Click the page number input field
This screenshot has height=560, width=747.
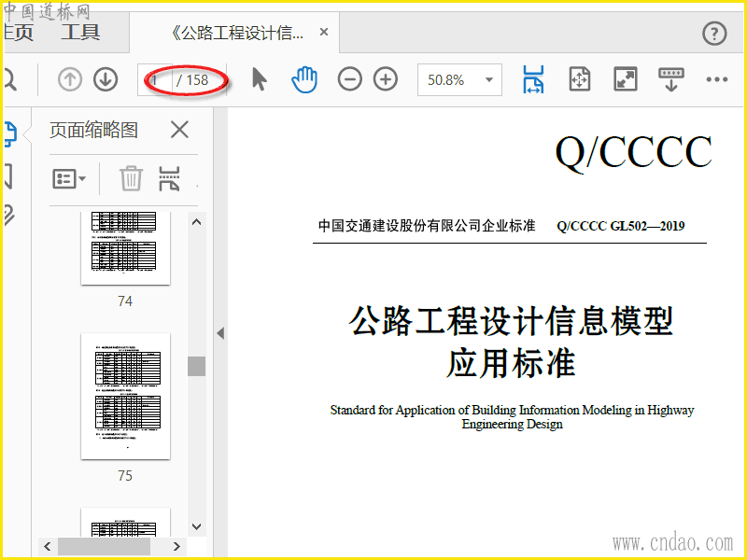pyautogui.click(x=155, y=79)
